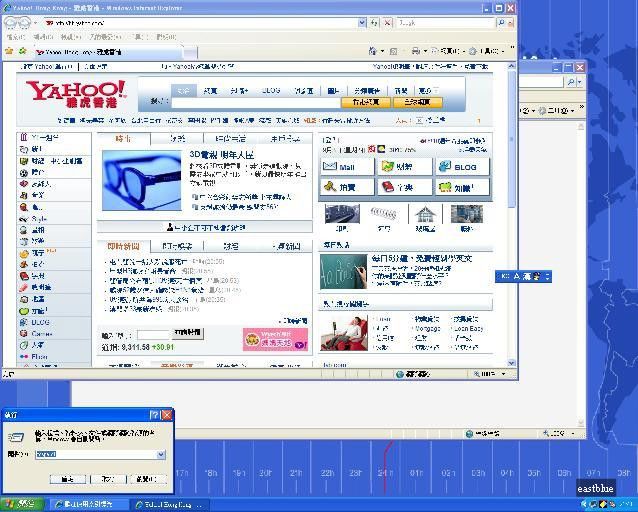Viewport: 638px width, 512px height.
Task: Click the red massage chair thumbnail
Action: coord(344,333)
